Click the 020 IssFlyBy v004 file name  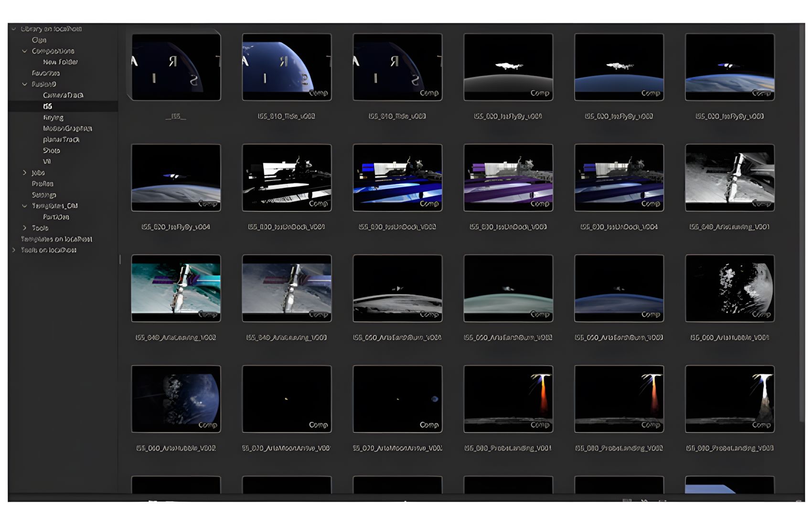point(176,227)
